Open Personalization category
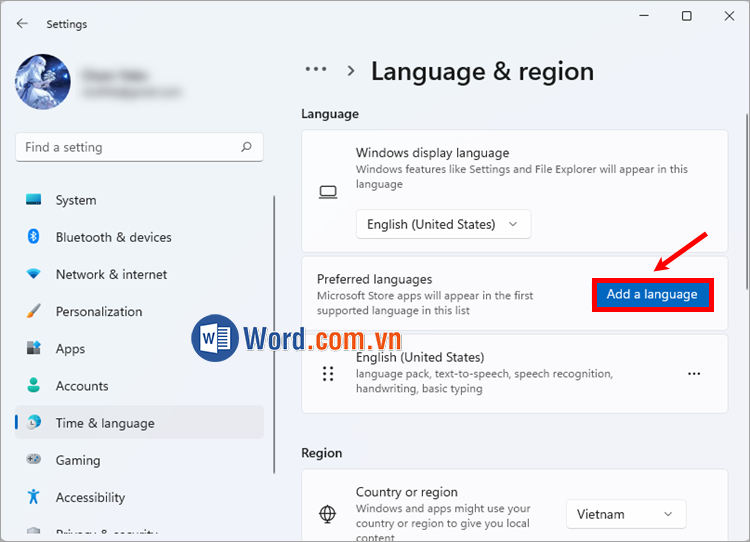This screenshot has width=750, height=542. coord(139,312)
